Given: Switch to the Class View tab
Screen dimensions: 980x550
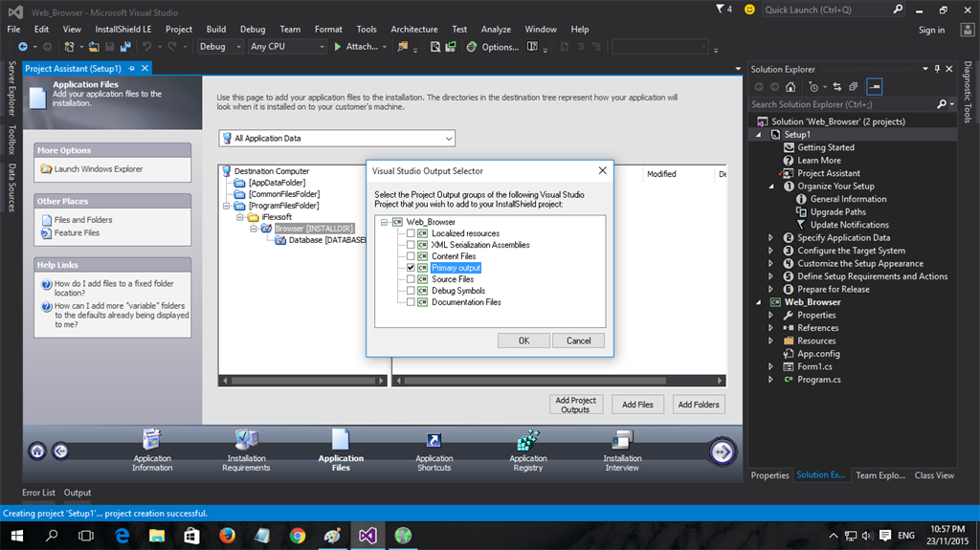Looking at the screenshot, I should [934, 475].
